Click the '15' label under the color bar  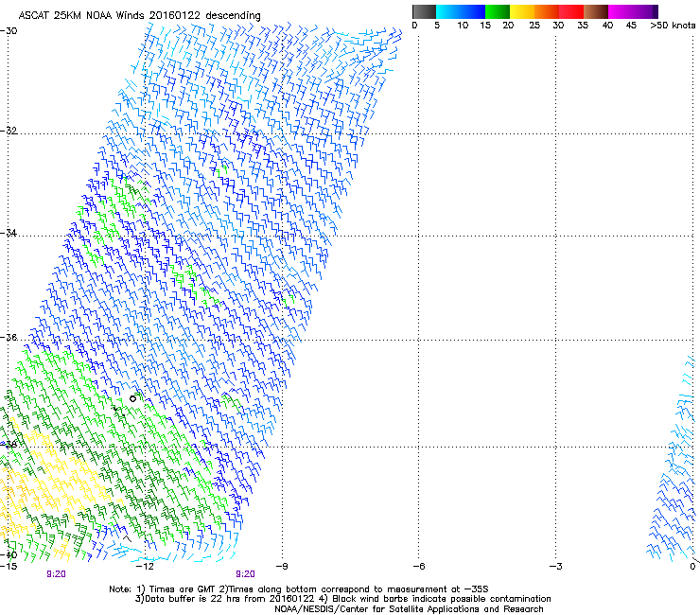tap(485, 26)
